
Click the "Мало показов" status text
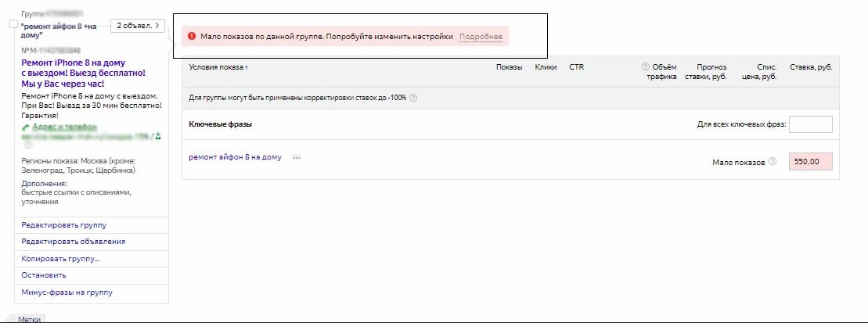[x=738, y=163]
